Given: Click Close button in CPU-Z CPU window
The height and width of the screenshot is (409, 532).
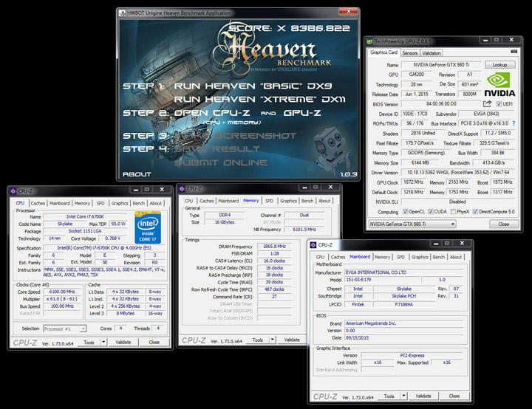Looking at the screenshot, I should 154,343.
